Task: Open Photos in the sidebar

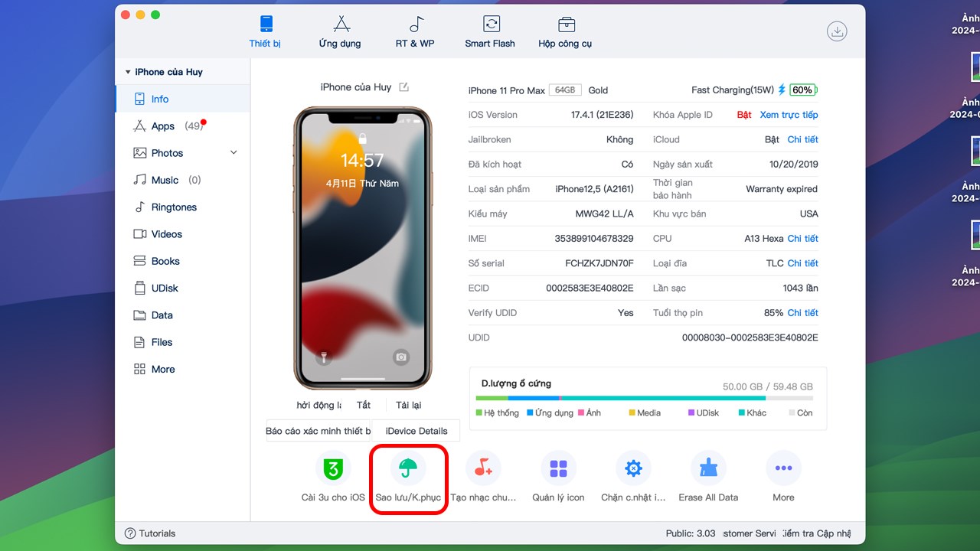Action: tap(182, 153)
